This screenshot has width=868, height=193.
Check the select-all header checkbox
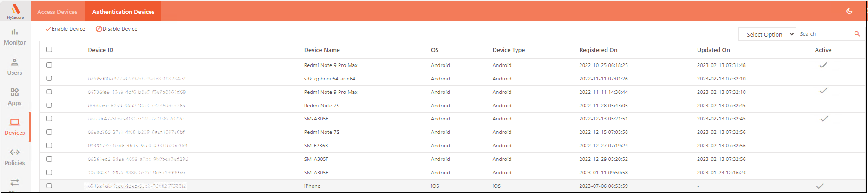click(49, 49)
